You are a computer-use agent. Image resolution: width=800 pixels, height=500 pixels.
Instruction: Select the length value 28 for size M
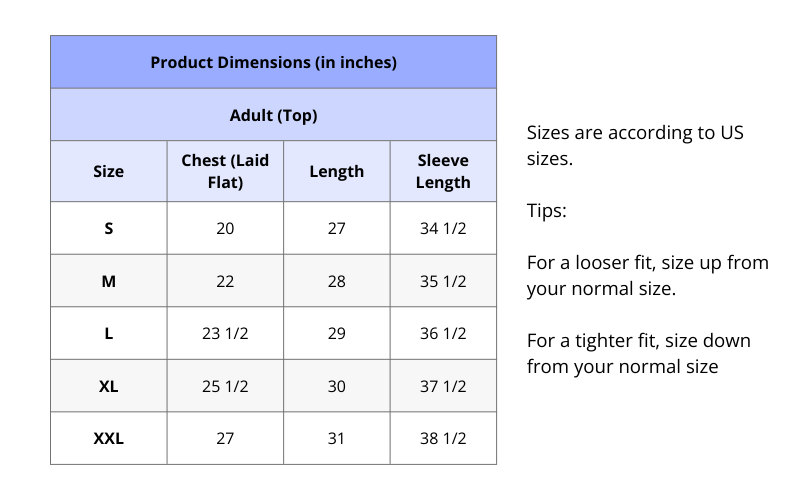click(x=336, y=281)
